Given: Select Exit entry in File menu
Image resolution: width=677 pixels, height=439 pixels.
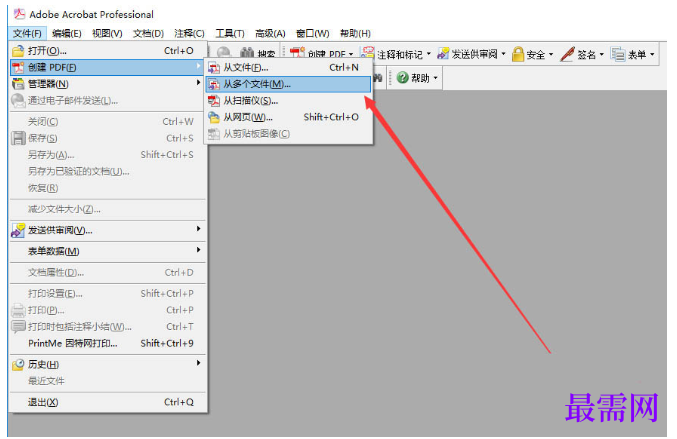Looking at the screenshot, I should [108, 402].
